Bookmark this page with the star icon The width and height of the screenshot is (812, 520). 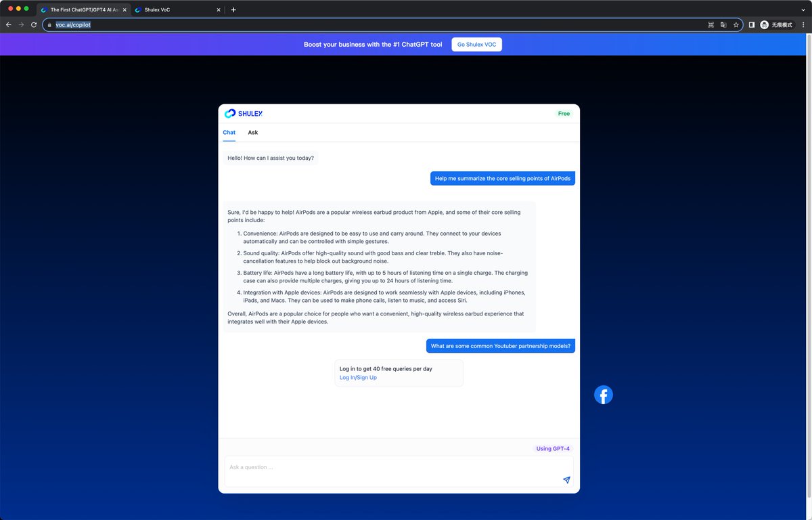(x=736, y=24)
